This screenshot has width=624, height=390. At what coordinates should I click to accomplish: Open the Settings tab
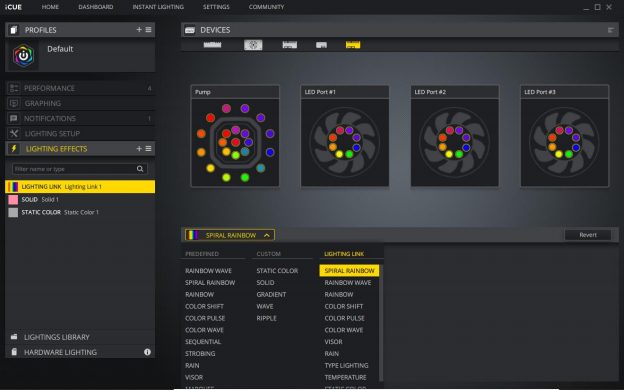[216, 7]
